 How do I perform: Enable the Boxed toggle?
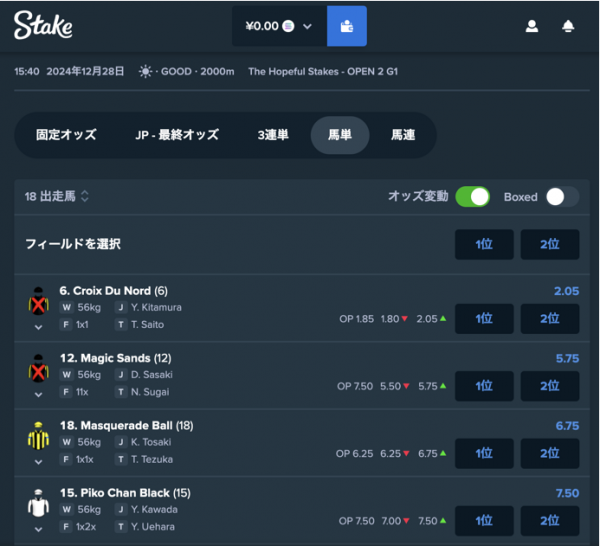(562, 197)
